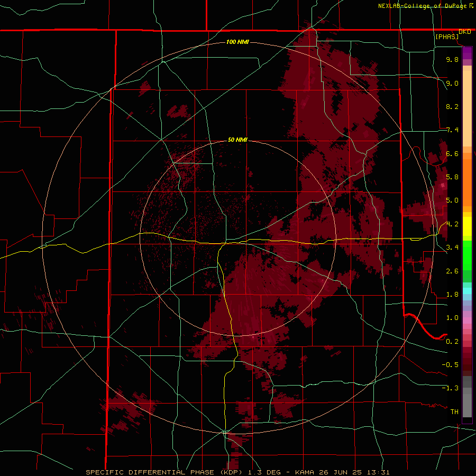
Task: Click the 5.8 legend value
Action: 452,177
